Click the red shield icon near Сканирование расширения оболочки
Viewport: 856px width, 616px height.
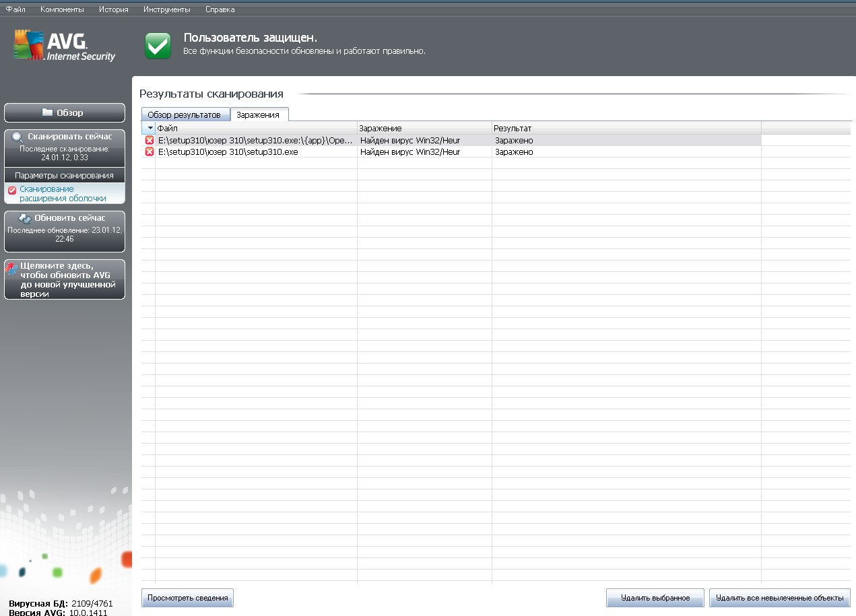(12, 191)
